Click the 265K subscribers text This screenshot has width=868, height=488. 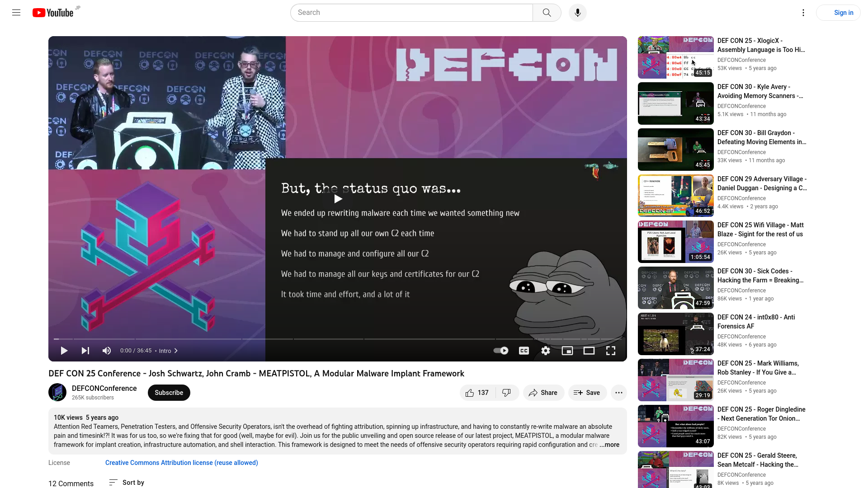point(93,398)
